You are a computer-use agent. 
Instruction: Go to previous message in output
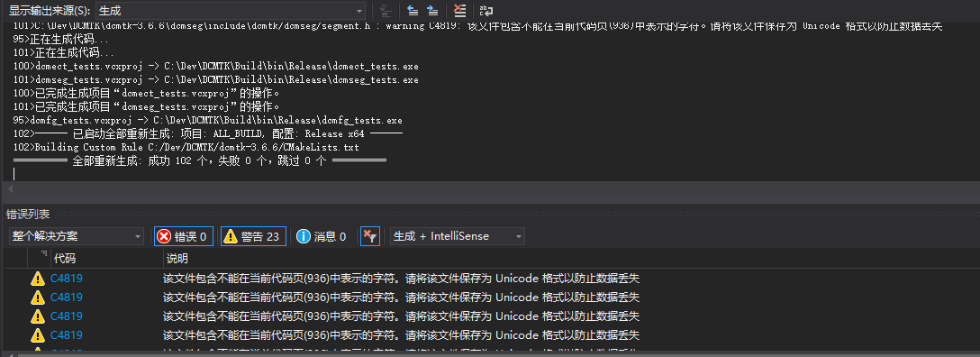(413, 11)
